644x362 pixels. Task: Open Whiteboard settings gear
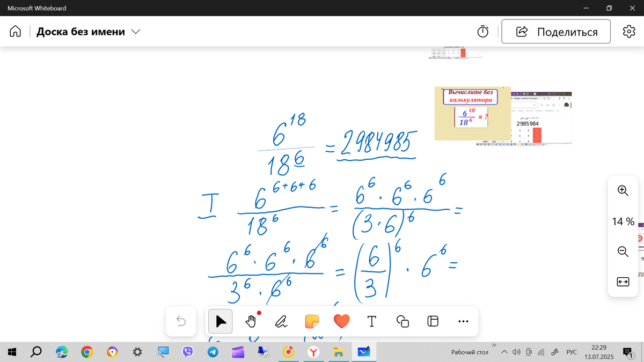pos(628,32)
